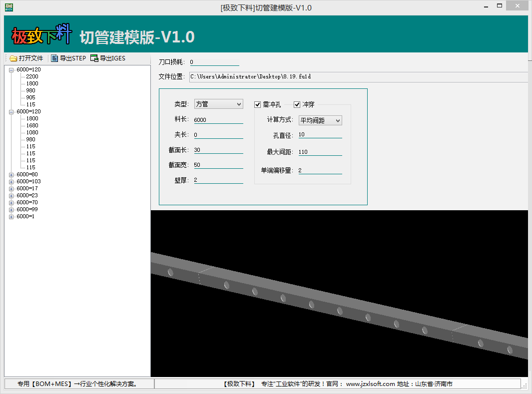Click the 截面长 field with 30
The width and height of the screenshot is (532, 394).
coord(218,150)
